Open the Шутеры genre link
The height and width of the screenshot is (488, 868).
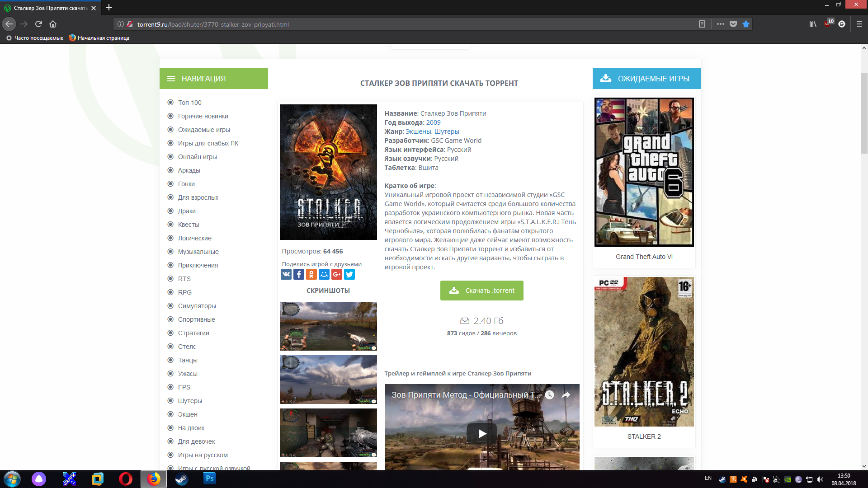[446, 131]
